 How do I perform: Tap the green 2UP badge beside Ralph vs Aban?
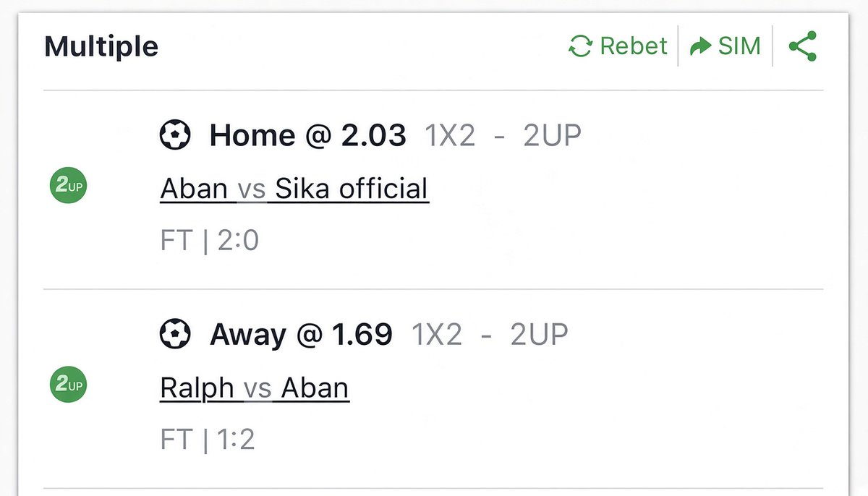coord(68,385)
